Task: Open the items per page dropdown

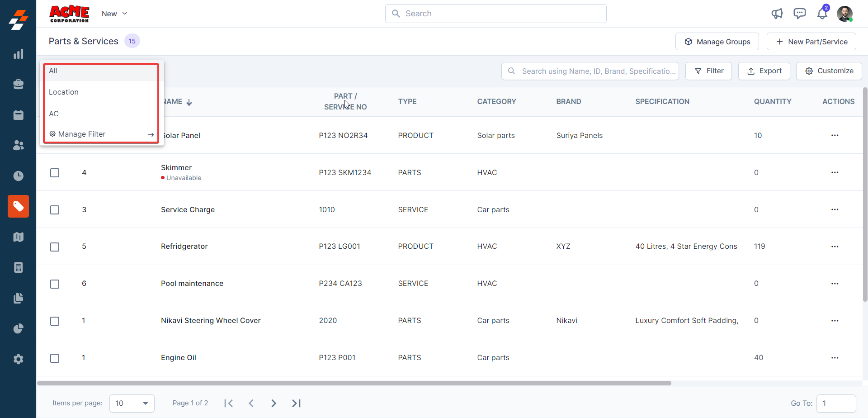Action: click(132, 403)
